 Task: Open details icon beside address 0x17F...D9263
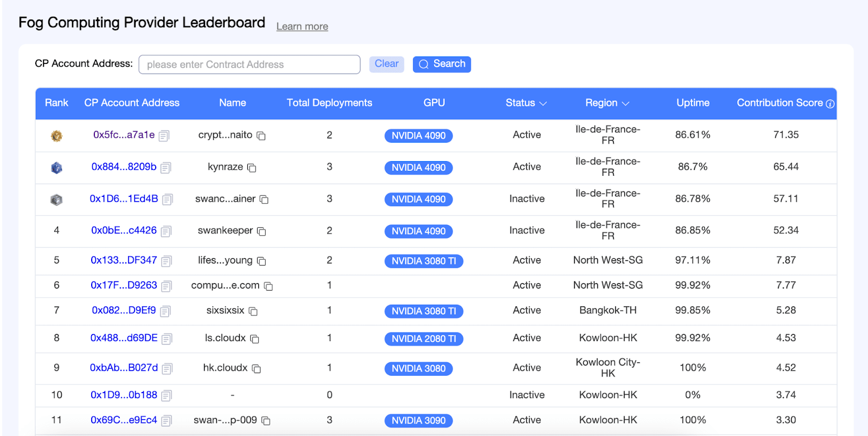click(x=167, y=286)
